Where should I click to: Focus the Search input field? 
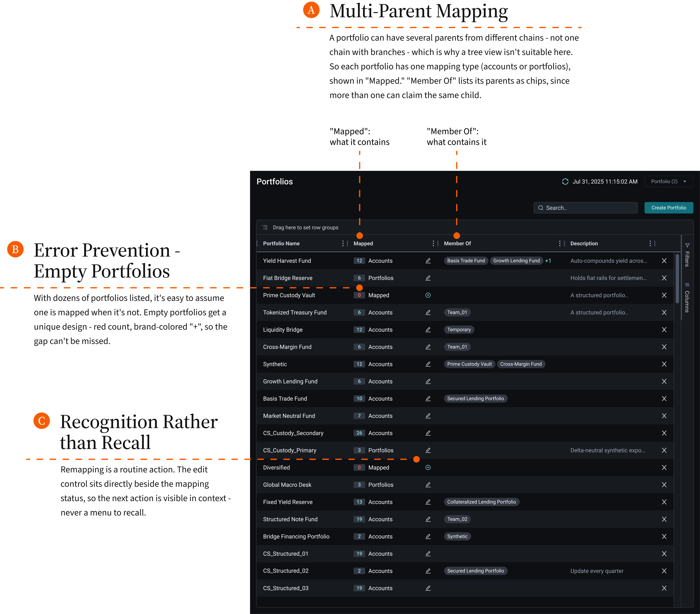click(586, 208)
